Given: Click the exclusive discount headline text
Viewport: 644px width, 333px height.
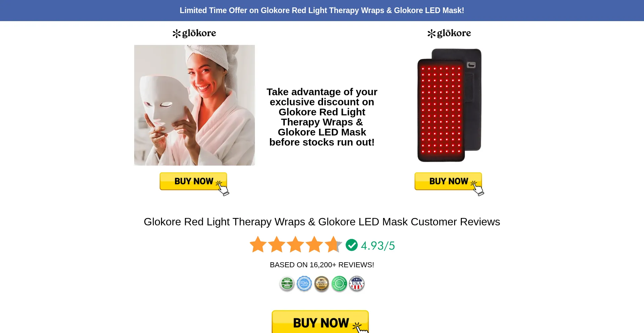Looking at the screenshot, I should (x=322, y=117).
